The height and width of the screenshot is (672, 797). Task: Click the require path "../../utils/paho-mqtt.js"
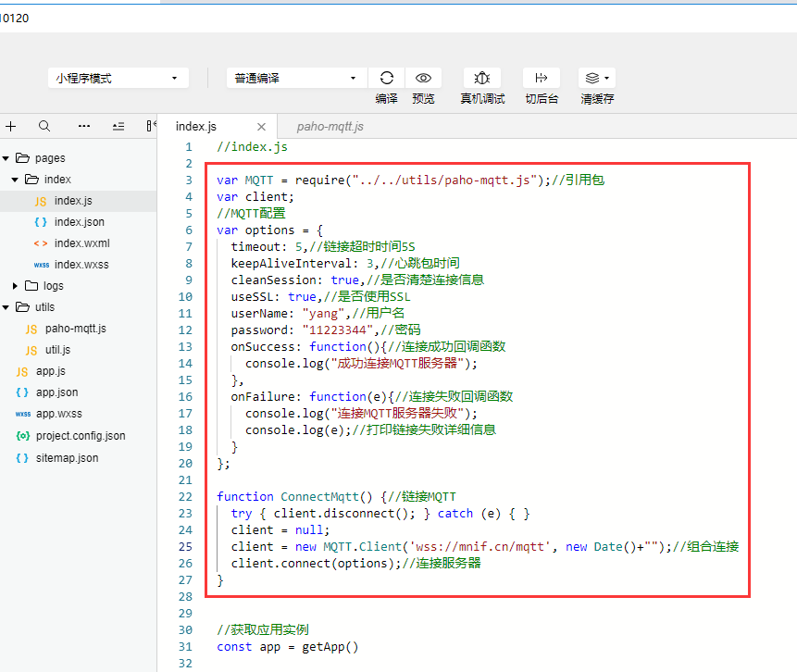444,180
